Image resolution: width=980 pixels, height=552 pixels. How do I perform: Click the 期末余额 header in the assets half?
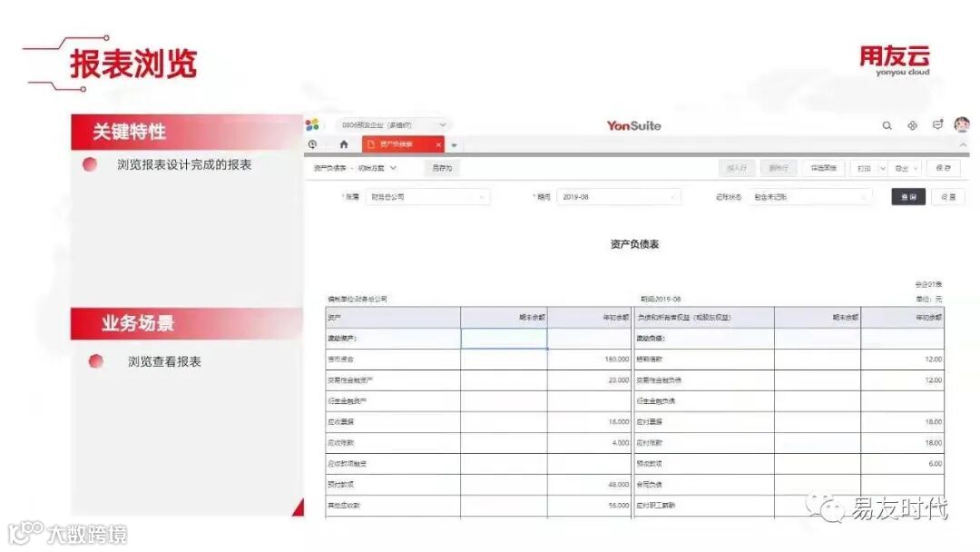[504, 318]
